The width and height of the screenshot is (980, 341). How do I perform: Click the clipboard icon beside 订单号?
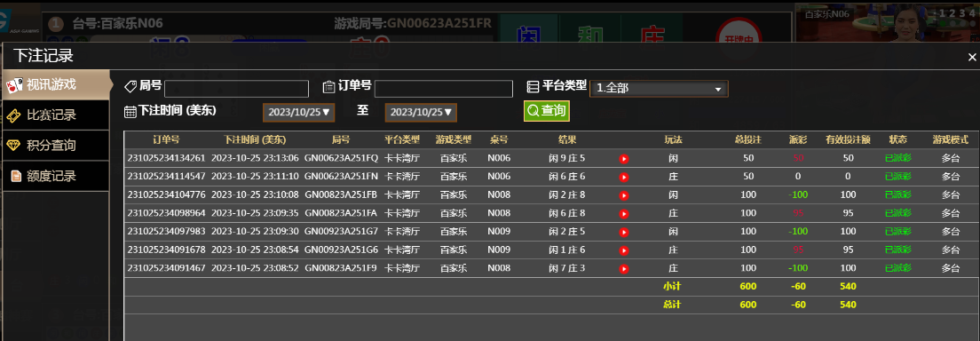point(328,86)
